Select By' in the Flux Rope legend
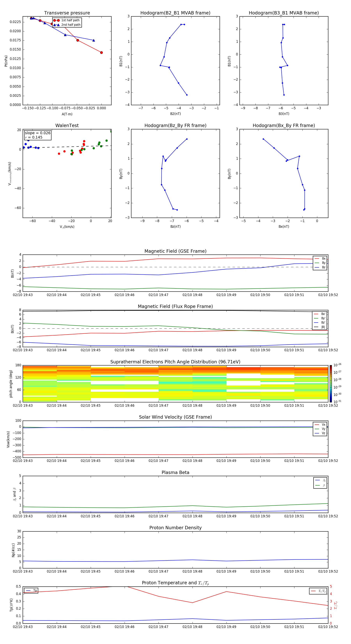 tap(320, 318)
